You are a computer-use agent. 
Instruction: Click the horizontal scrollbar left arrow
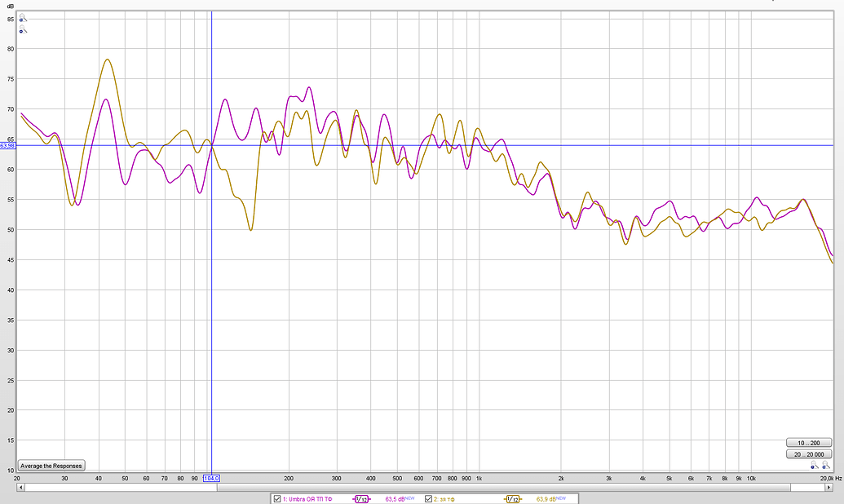(x=20, y=487)
